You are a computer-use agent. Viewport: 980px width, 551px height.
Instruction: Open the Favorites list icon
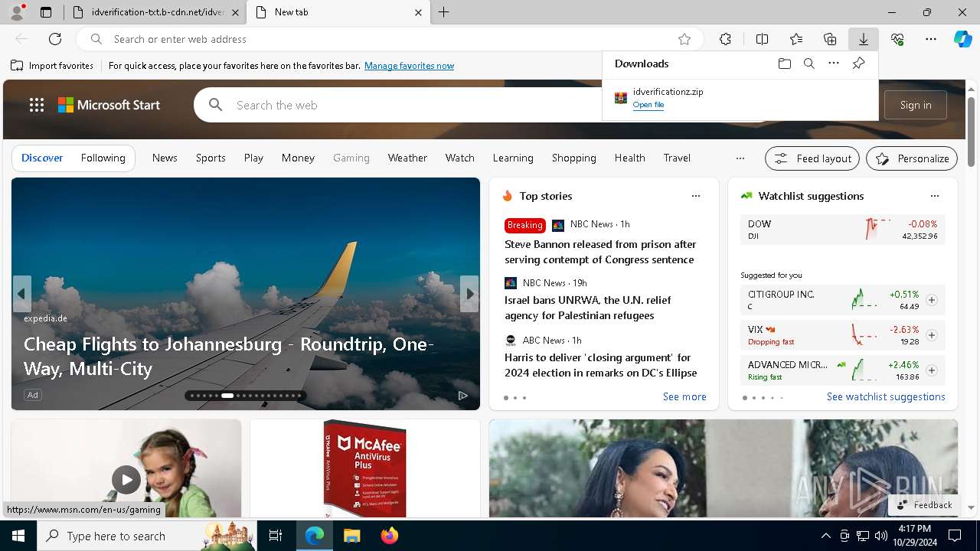tap(796, 39)
